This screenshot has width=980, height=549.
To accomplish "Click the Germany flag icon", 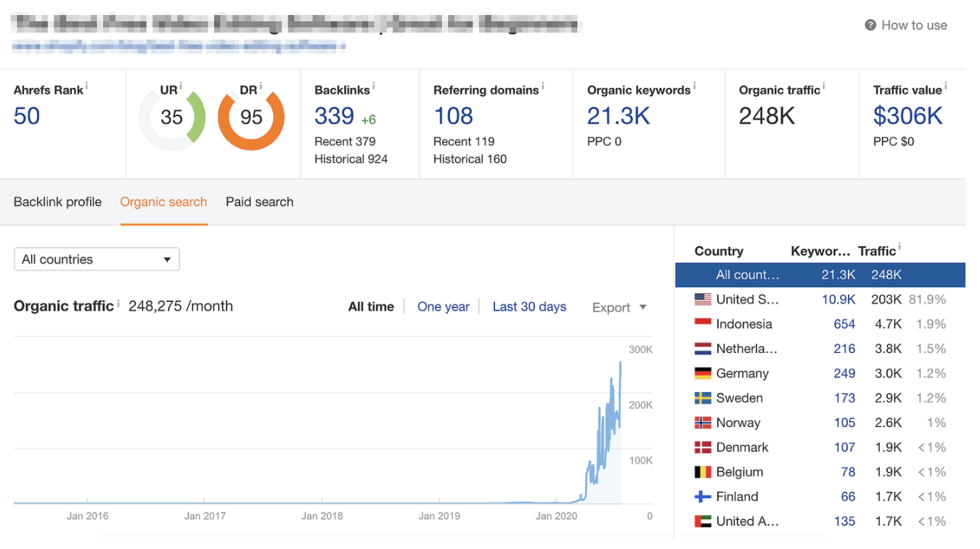I will (x=703, y=373).
